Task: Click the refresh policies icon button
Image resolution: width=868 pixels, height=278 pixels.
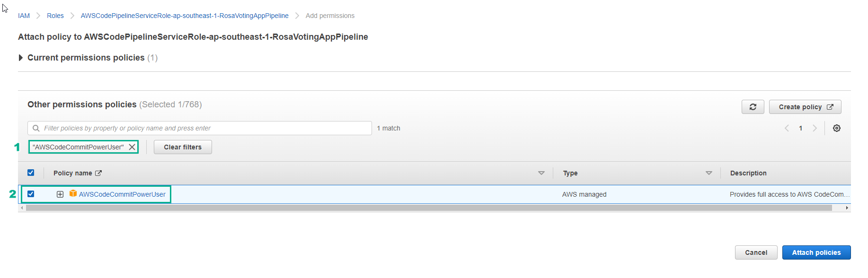Action: tap(753, 107)
